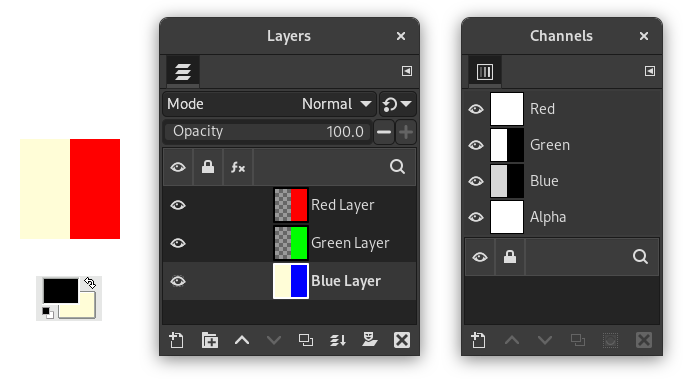The height and width of the screenshot is (379, 683).
Task: Lower the selected layer
Action: pos(274,340)
